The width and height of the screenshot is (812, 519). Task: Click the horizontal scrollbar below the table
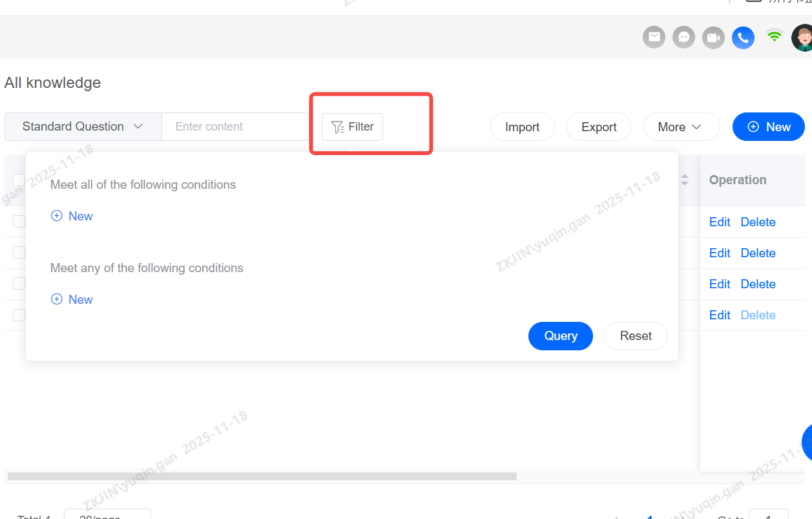(262, 476)
